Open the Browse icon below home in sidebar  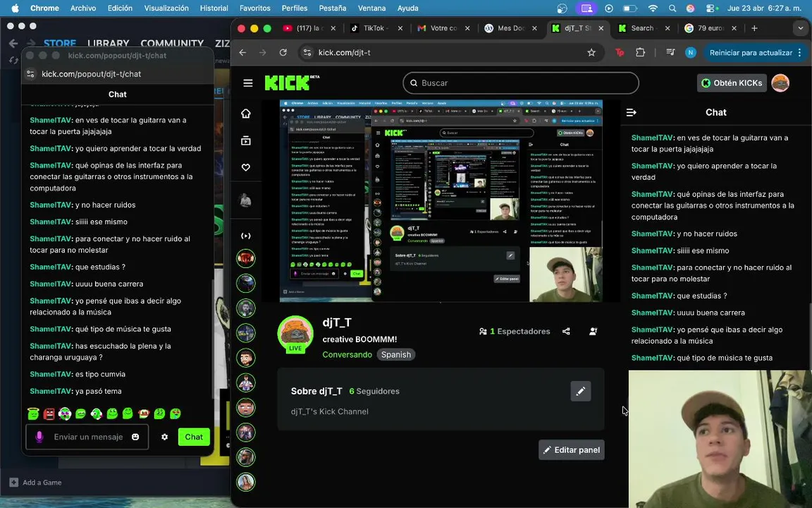pyautogui.click(x=246, y=140)
